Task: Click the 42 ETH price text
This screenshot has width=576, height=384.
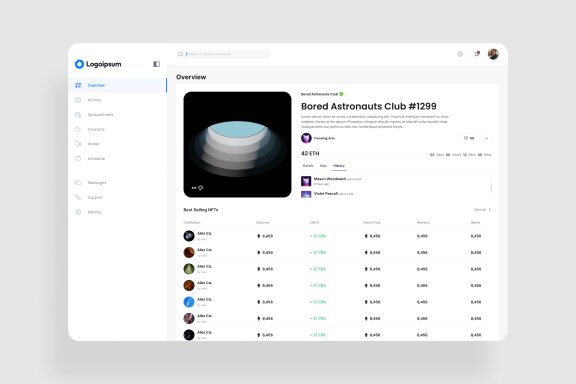Action: tap(310, 154)
